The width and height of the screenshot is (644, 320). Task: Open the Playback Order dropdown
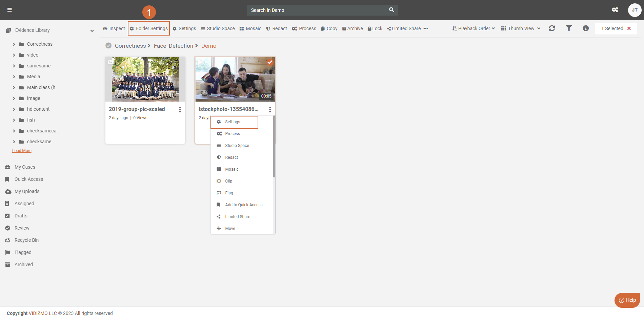click(474, 28)
